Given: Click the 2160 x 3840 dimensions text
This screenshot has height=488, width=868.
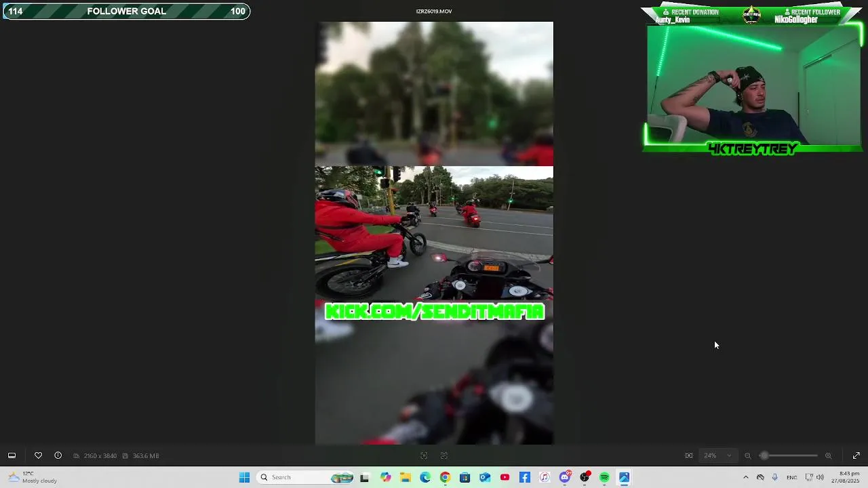Looking at the screenshot, I should (x=100, y=455).
